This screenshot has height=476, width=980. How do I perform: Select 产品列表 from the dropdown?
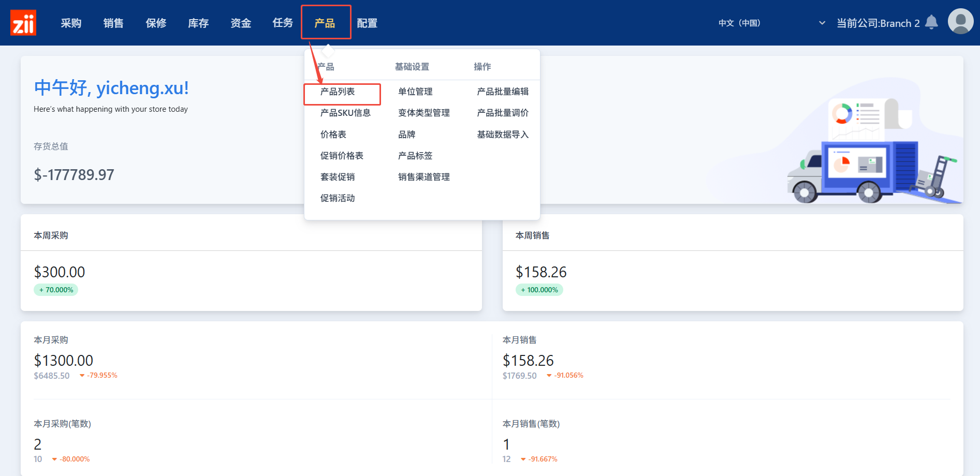click(x=338, y=92)
